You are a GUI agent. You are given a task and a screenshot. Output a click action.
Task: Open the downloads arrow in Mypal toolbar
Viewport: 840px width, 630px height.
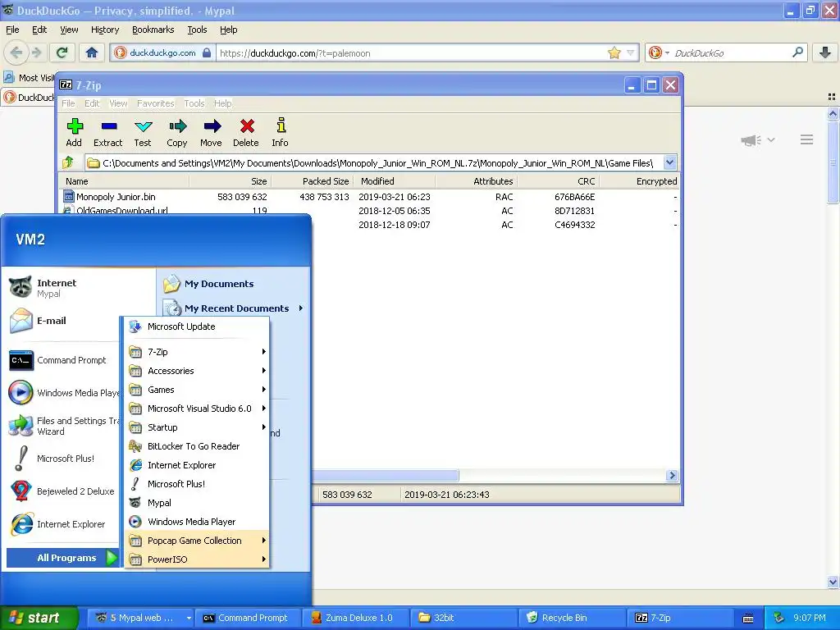tap(825, 52)
